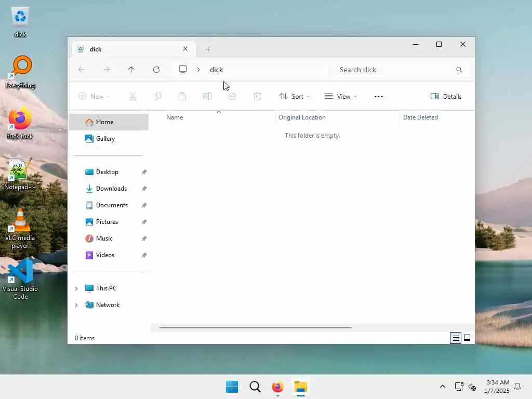Expand the This PC tree node

click(76, 288)
